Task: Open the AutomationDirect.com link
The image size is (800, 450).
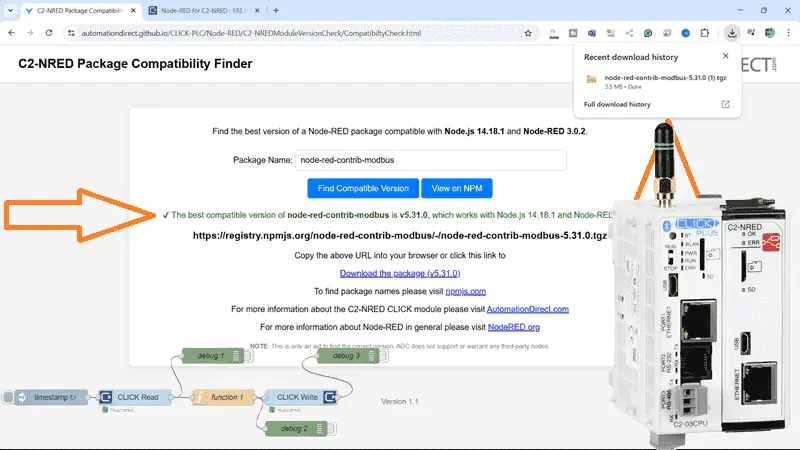Action: click(x=528, y=309)
